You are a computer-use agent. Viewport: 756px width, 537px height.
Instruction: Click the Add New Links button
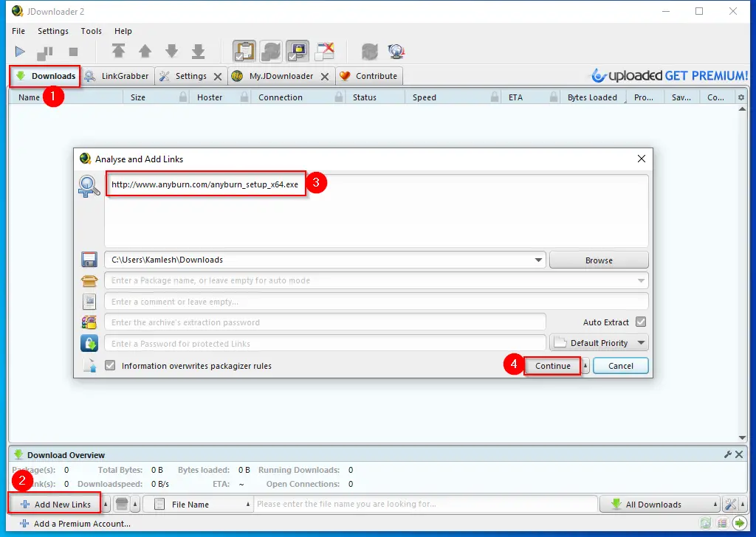(55, 505)
